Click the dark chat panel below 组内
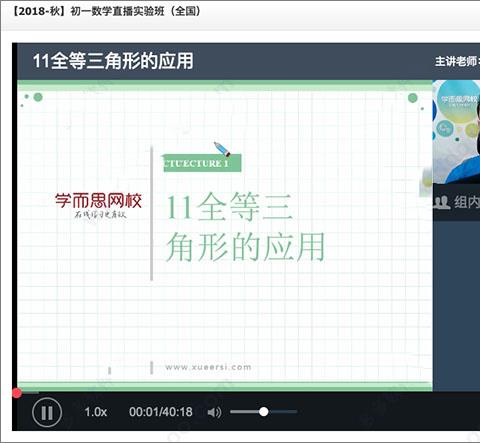The height and width of the screenshot is (443, 480). click(x=456, y=305)
